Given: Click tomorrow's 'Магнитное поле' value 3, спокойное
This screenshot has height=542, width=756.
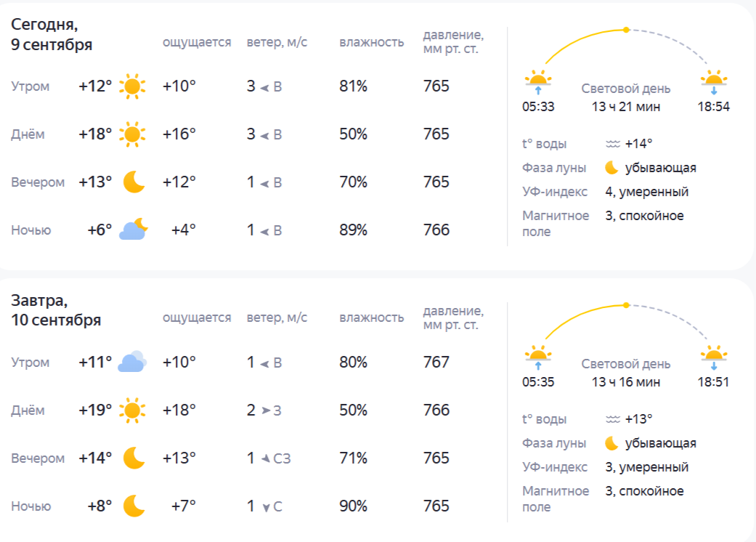Looking at the screenshot, I should (644, 491).
